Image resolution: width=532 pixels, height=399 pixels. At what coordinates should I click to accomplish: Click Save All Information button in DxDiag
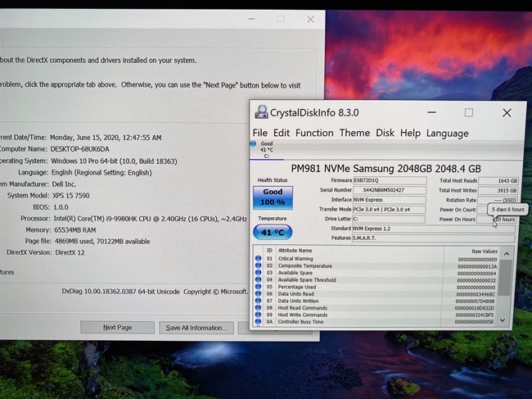tap(196, 328)
